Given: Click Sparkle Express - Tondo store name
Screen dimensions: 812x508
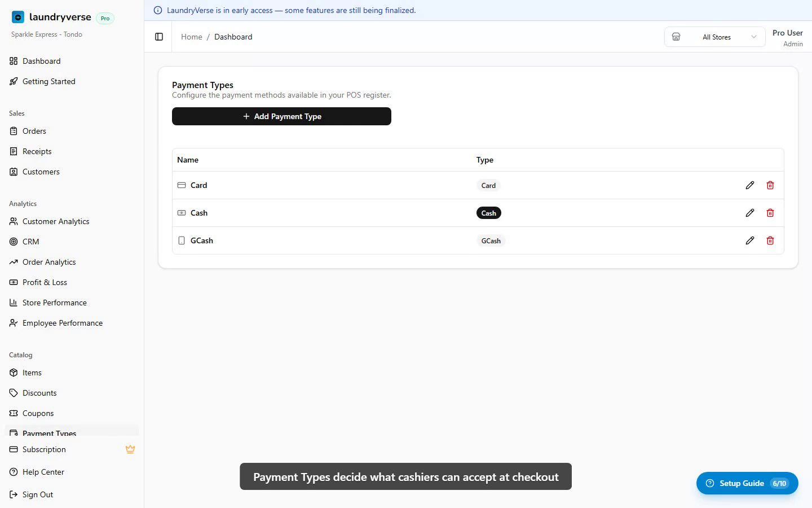Looking at the screenshot, I should (x=47, y=34).
